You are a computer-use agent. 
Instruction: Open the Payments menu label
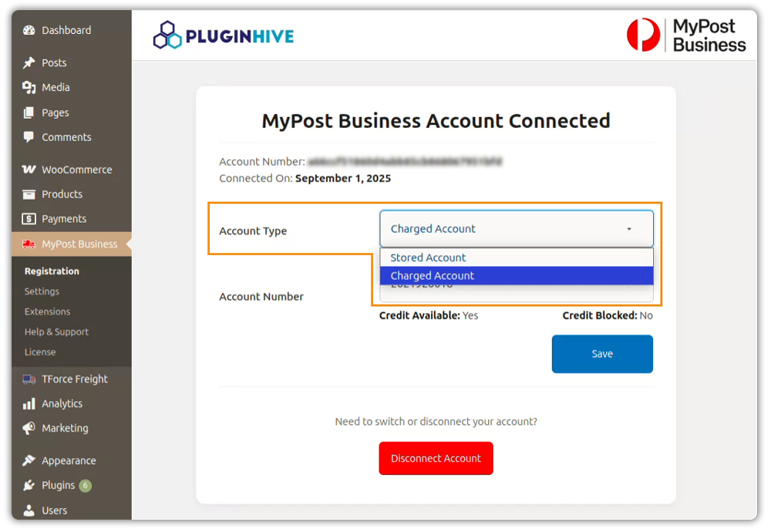pos(64,219)
